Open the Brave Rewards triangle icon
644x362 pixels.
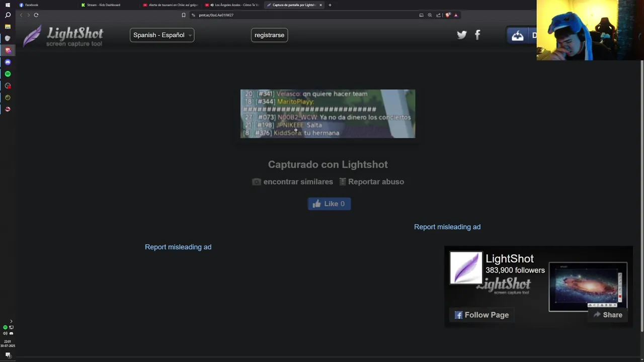(x=456, y=15)
